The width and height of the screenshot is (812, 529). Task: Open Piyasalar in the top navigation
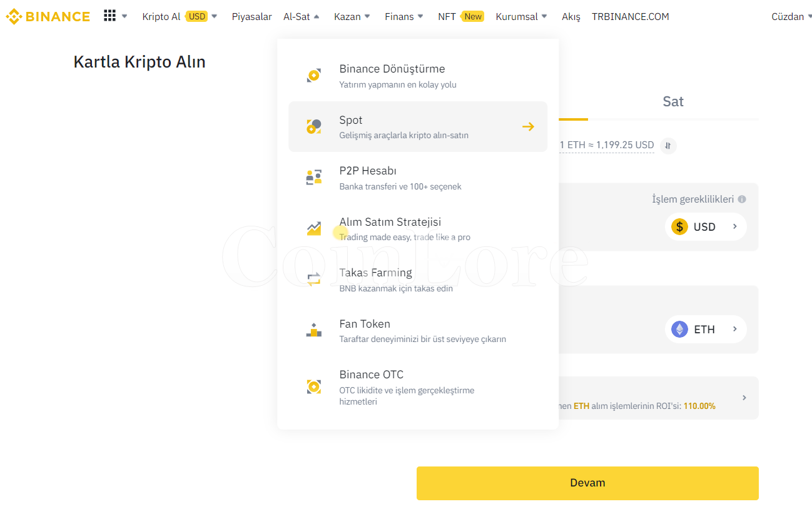tap(251, 16)
